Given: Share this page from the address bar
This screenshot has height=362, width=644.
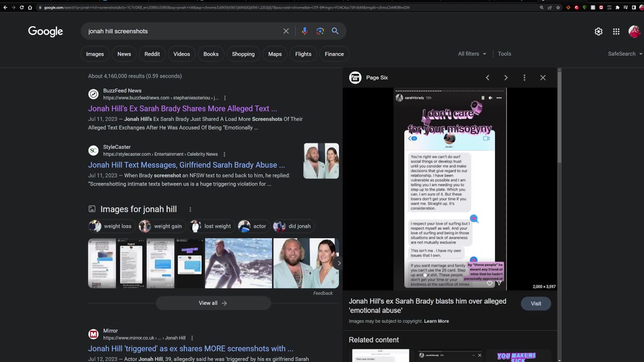Looking at the screenshot, I should pyautogui.click(x=549, y=8).
